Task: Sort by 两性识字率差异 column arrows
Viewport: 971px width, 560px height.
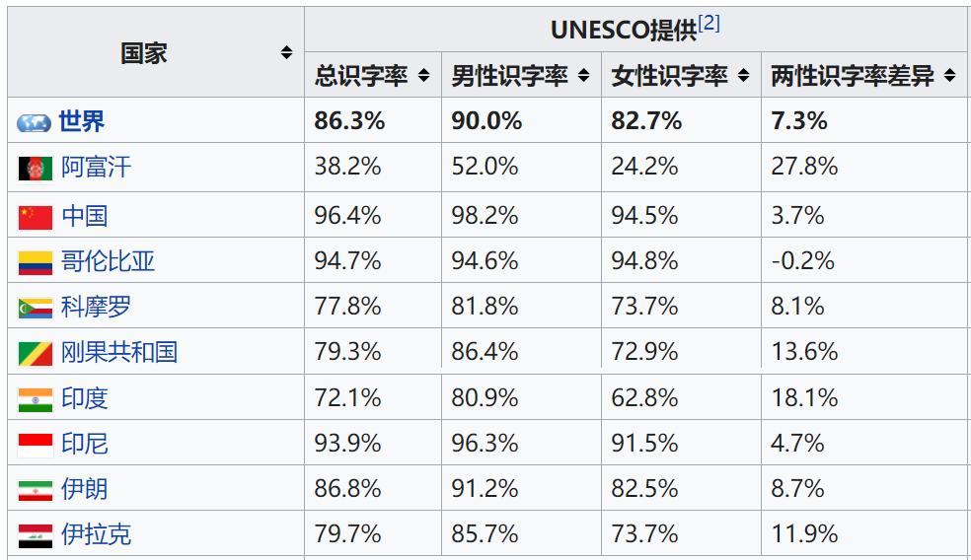Action: click(949, 76)
